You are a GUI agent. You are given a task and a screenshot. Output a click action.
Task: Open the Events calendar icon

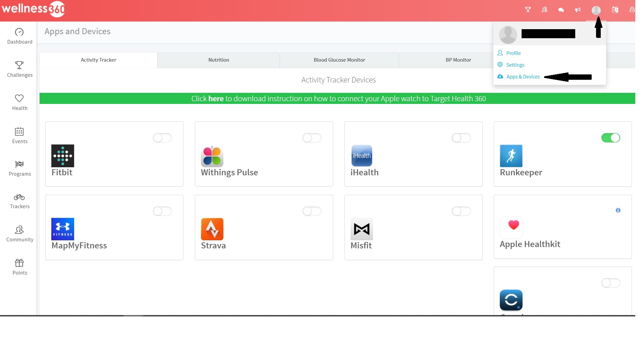pos(19,131)
